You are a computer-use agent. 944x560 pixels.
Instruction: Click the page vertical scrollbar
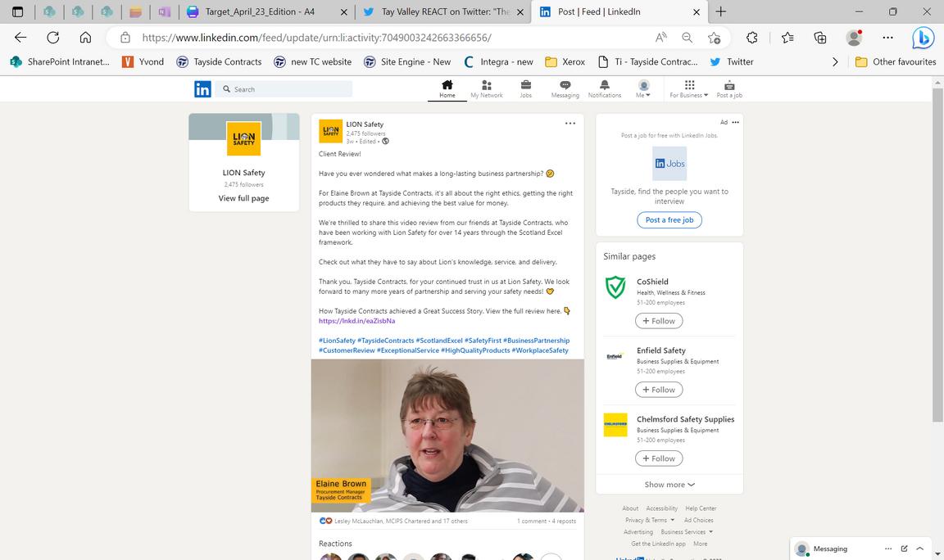(x=937, y=255)
